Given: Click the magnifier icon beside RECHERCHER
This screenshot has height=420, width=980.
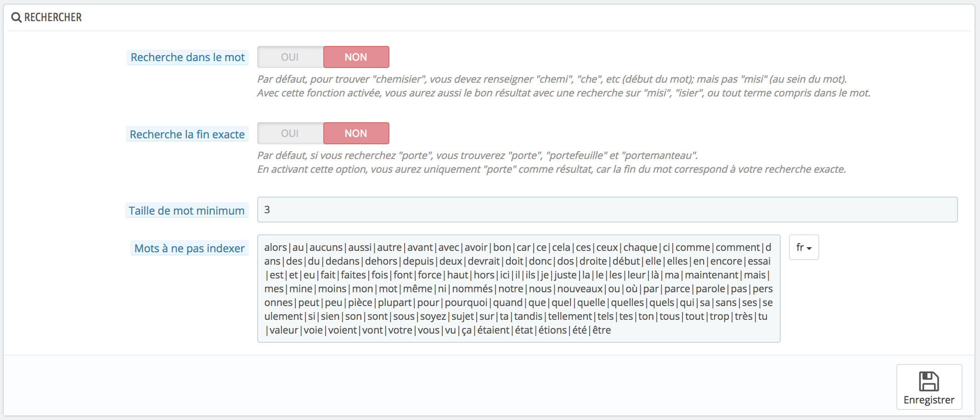Looking at the screenshot, I should point(16,17).
